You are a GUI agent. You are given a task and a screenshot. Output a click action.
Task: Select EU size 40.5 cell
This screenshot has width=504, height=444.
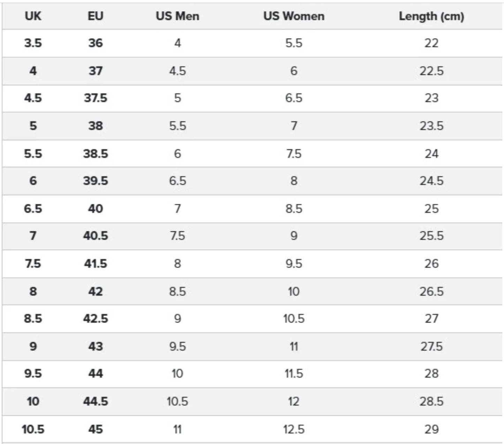[x=95, y=236]
